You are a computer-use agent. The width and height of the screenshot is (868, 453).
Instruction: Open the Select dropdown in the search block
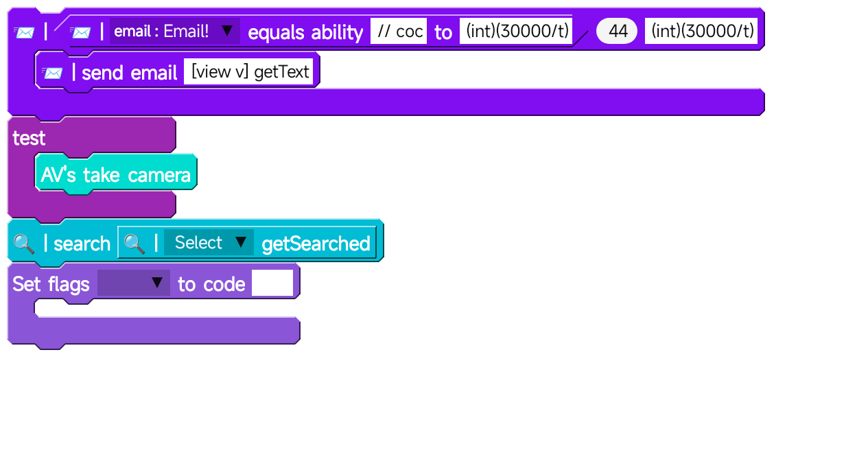209,243
